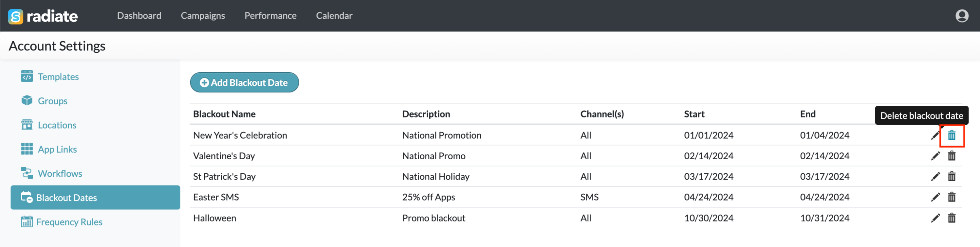Screen dimensions: 980x247
Task: Delete the Valentine's Day blackout
Action: (952, 156)
